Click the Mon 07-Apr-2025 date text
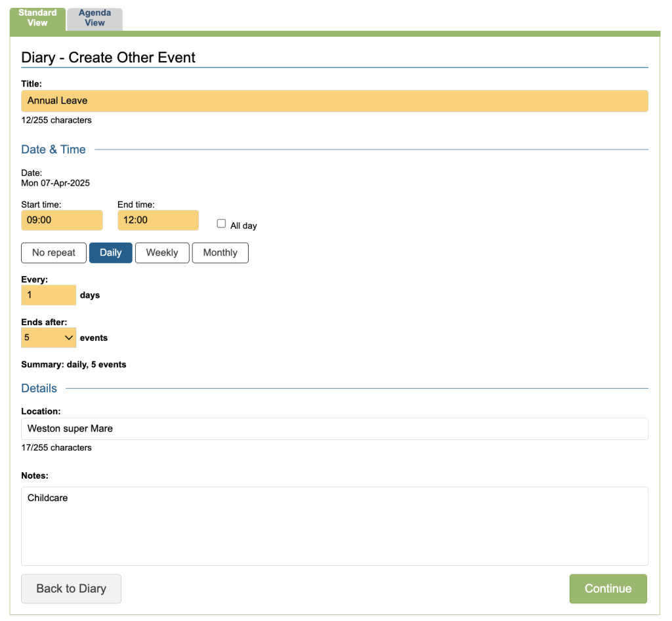Viewport: 672px width, 621px height. coord(56,184)
